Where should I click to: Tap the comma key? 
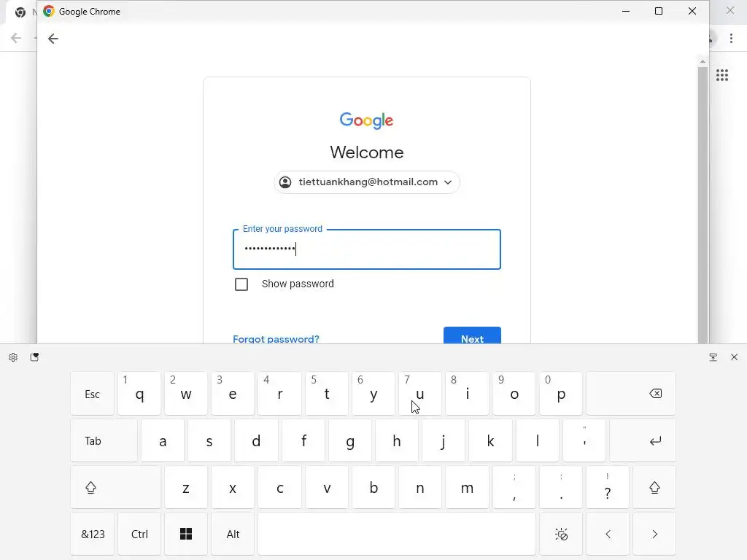pyautogui.click(x=514, y=487)
